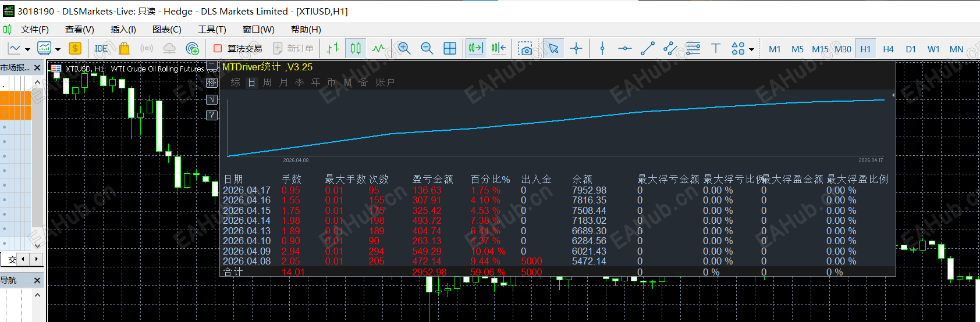This screenshot has width=980, height=322.
Task: Select the D1 timeframe button
Action: [x=911, y=49]
